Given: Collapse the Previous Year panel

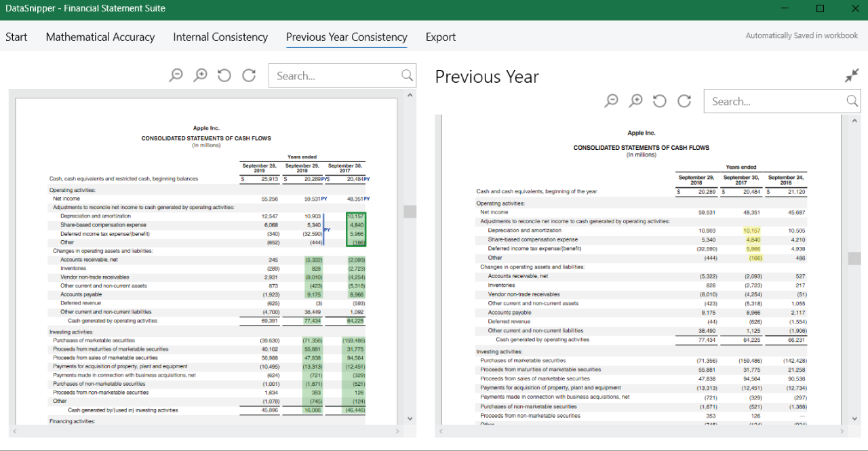Looking at the screenshot, I should [852, 76].
